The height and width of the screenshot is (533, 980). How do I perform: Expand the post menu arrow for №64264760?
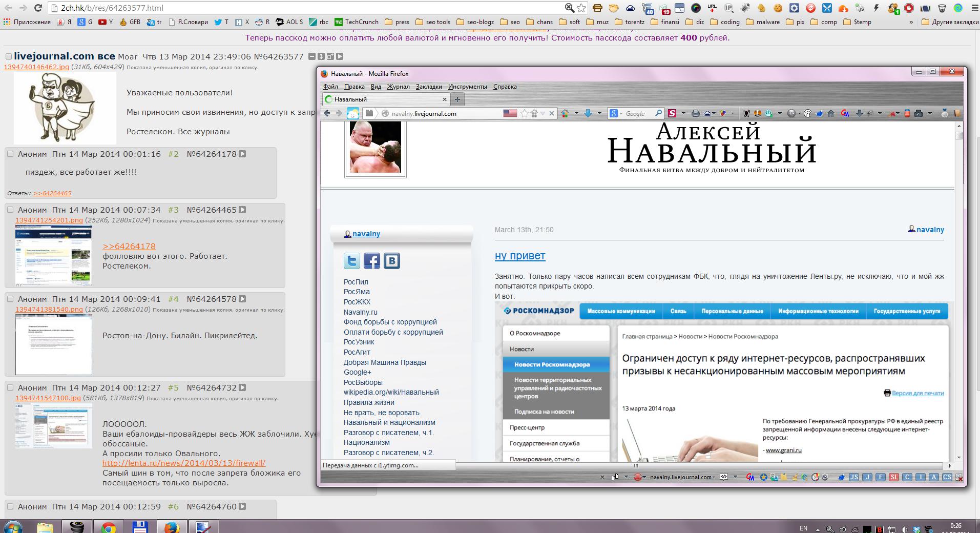pyautogui.click(x=243, y=506)
